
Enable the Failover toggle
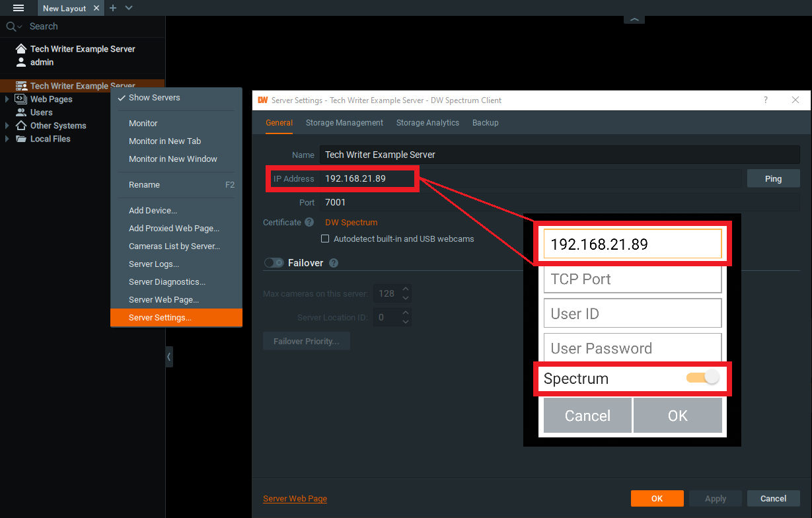point(274,262)
